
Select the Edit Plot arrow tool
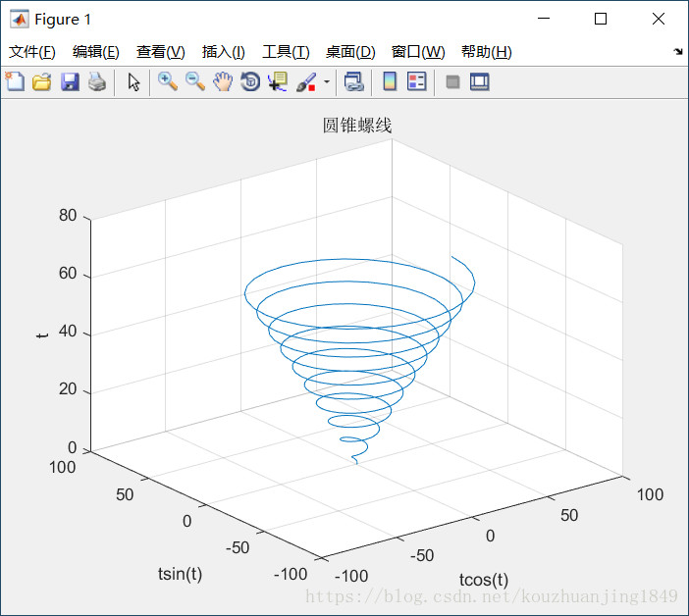click(x=133, y=81)
